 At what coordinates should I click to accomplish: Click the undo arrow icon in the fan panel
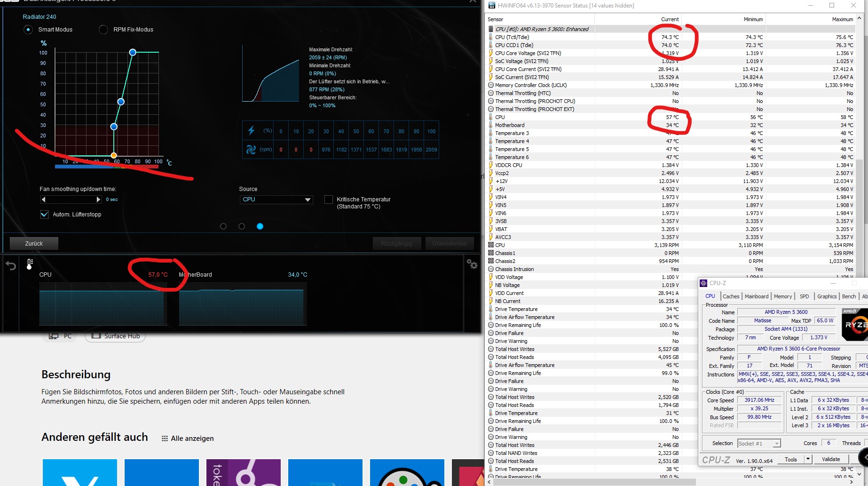click(11, 266)
